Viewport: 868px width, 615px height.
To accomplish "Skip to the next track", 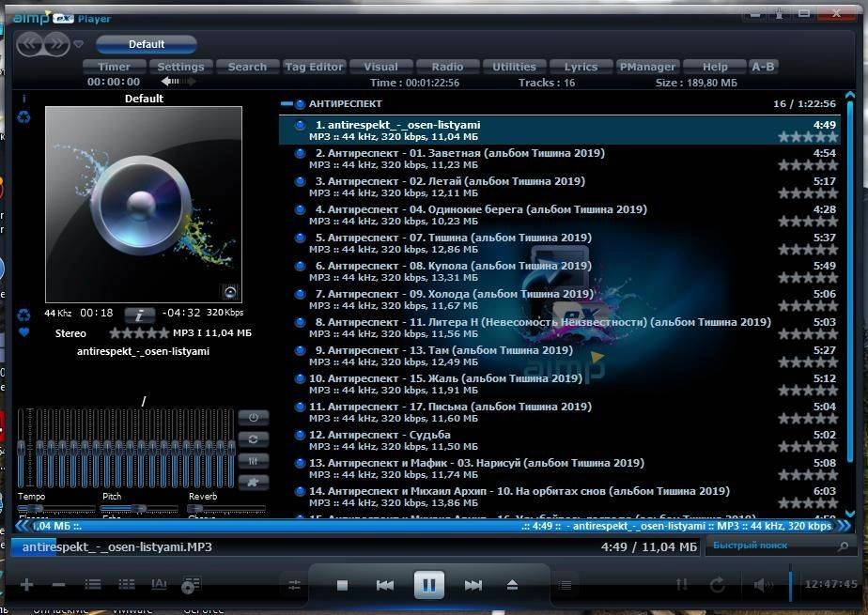I will tap(473, 585).
